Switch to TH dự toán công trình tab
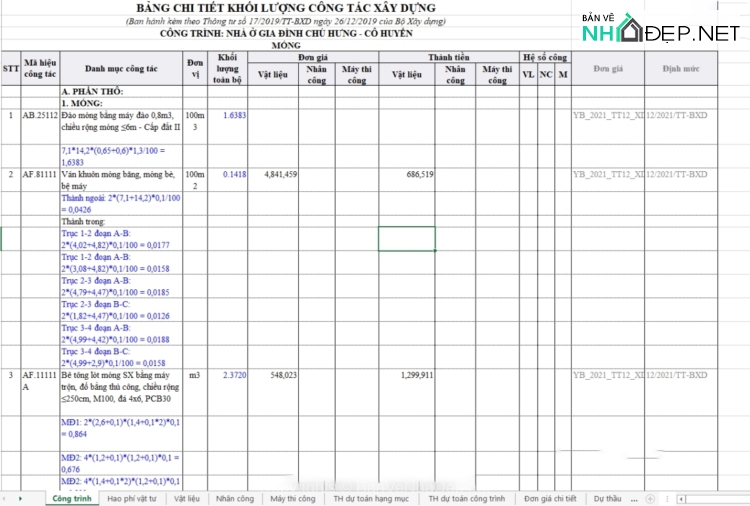The width and height of the screenshot is (750, 506). point(467,498)
